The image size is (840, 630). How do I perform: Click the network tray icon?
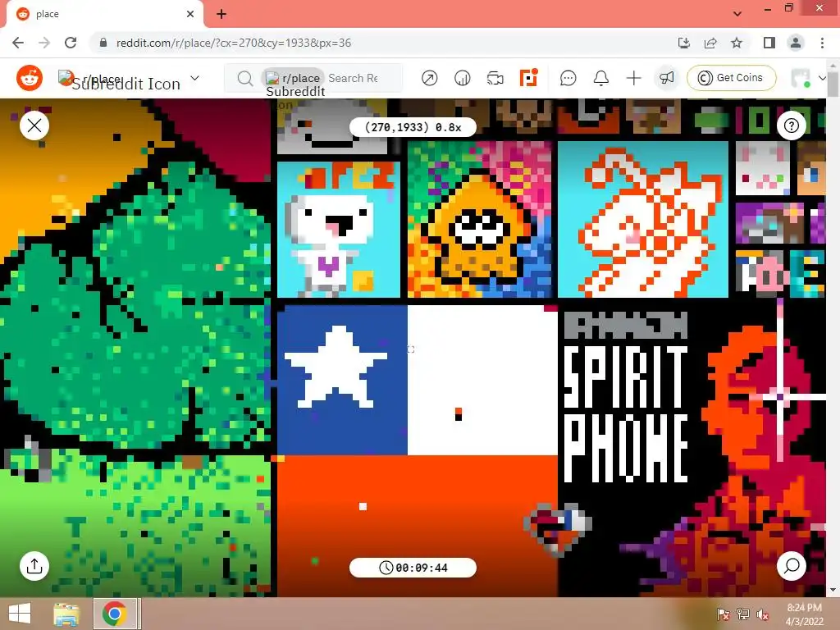click(743, 615)
